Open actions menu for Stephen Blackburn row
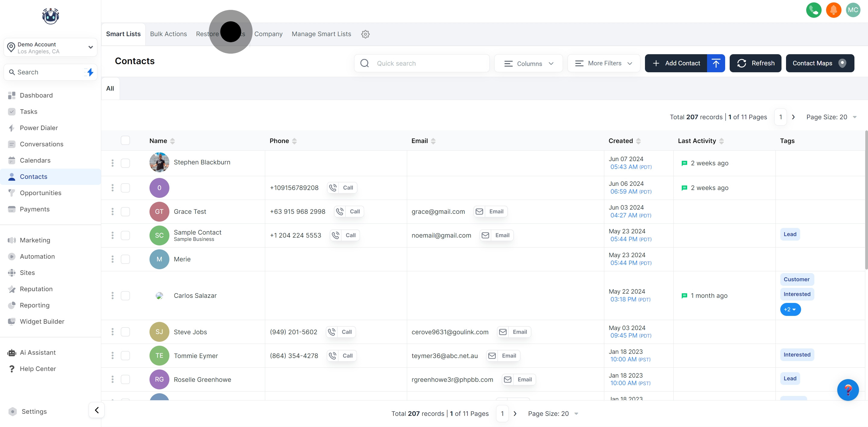The height and width of the screenshot is (427, 868). [112, 163]
